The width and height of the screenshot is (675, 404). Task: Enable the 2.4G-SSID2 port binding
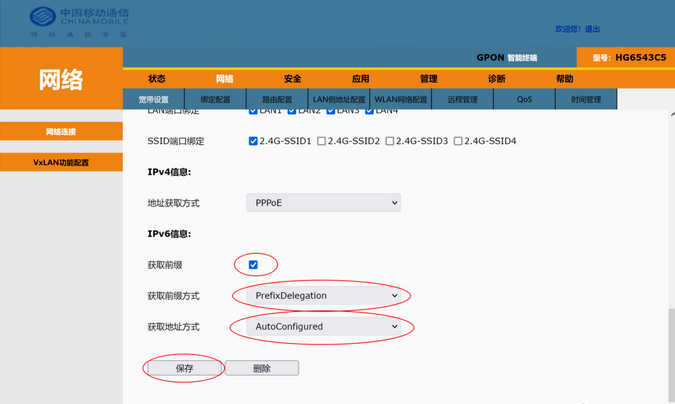click(x=322, y=141)
